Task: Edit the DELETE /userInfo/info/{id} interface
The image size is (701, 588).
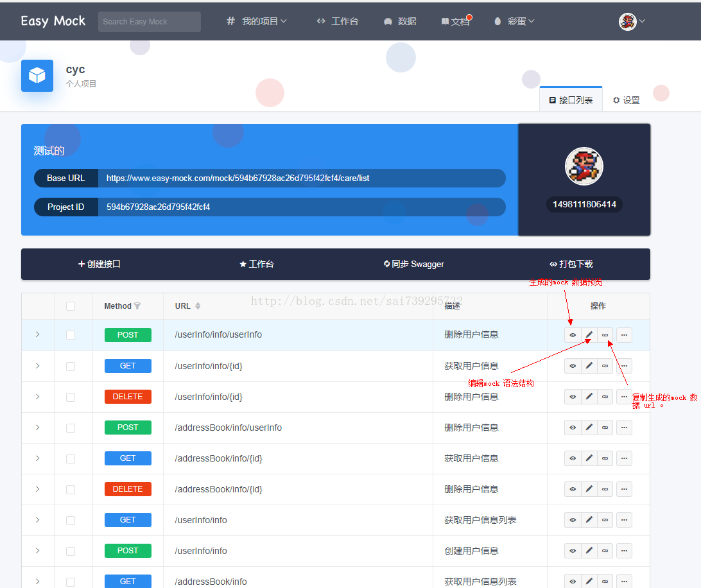Action: 589,397
